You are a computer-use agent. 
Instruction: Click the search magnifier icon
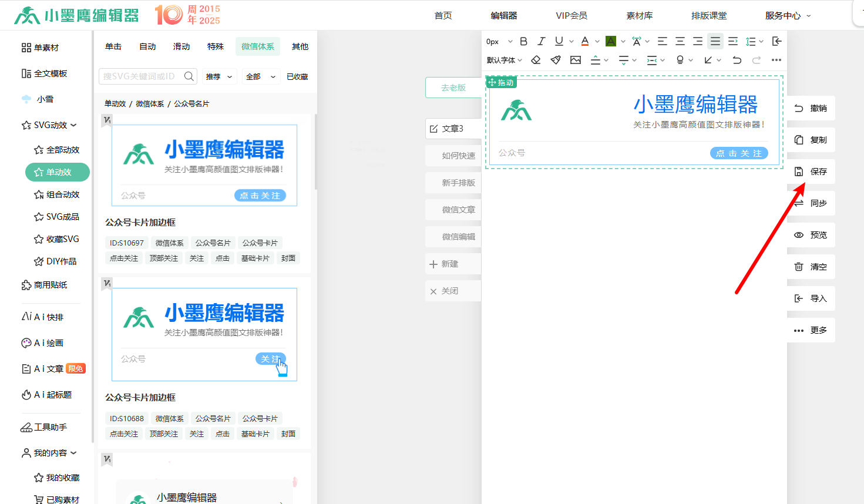tap(189, 76)
